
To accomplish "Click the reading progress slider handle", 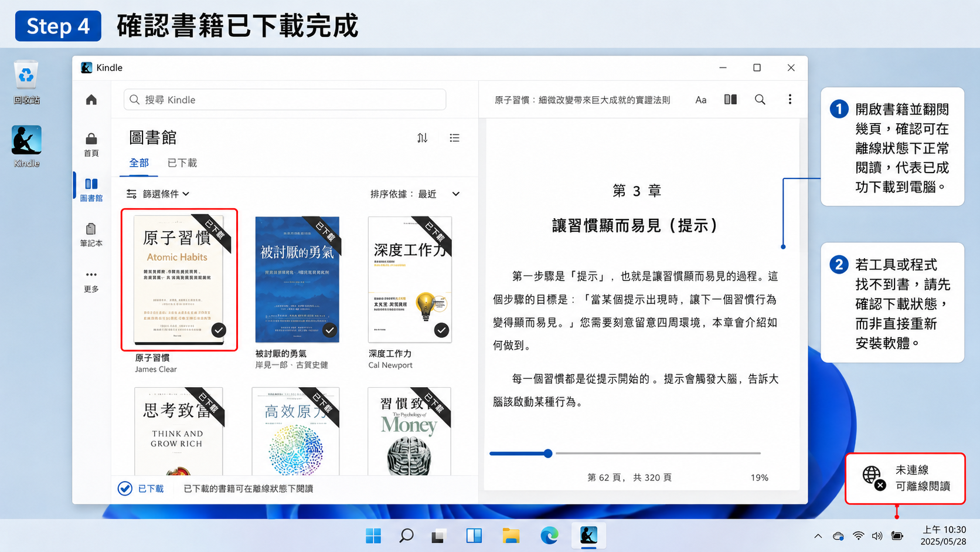I will 548,453.
